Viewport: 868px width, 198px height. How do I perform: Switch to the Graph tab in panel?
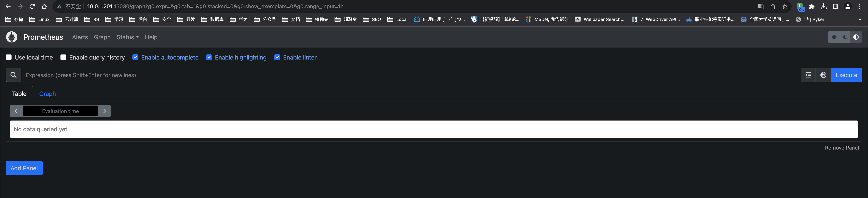click(48, 94)
